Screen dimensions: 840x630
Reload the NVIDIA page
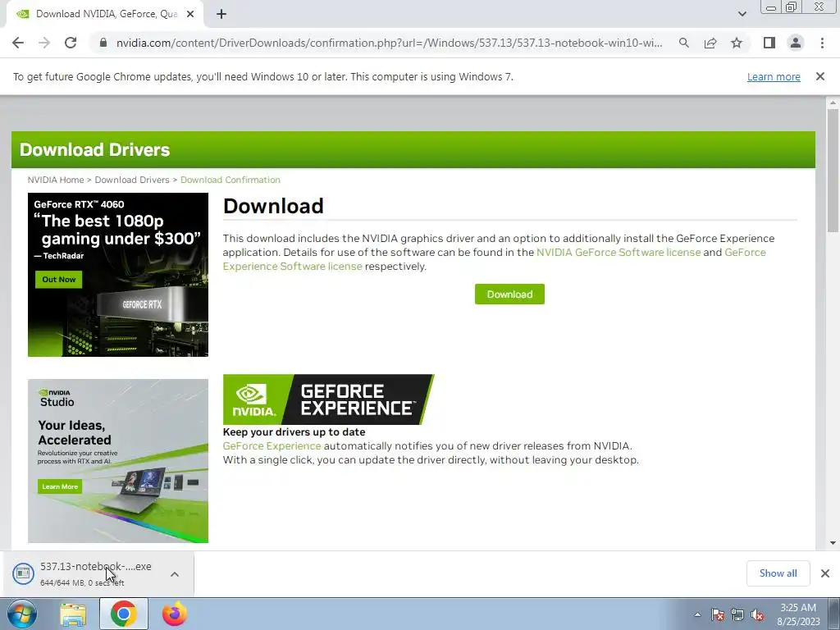pyautogui.click(x=71, y=43)
